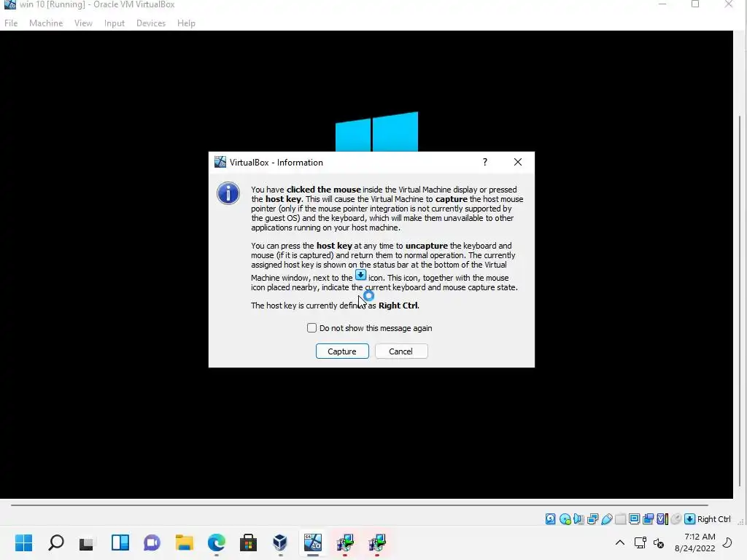Screen dimensions: 747x560
Task: Click the Capture button
Action: [x=342, y=351]
